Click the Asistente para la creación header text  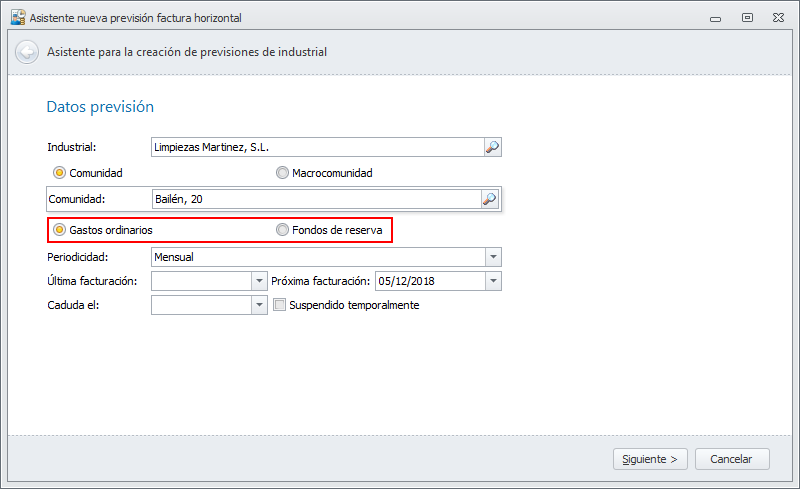coord(187,52)
